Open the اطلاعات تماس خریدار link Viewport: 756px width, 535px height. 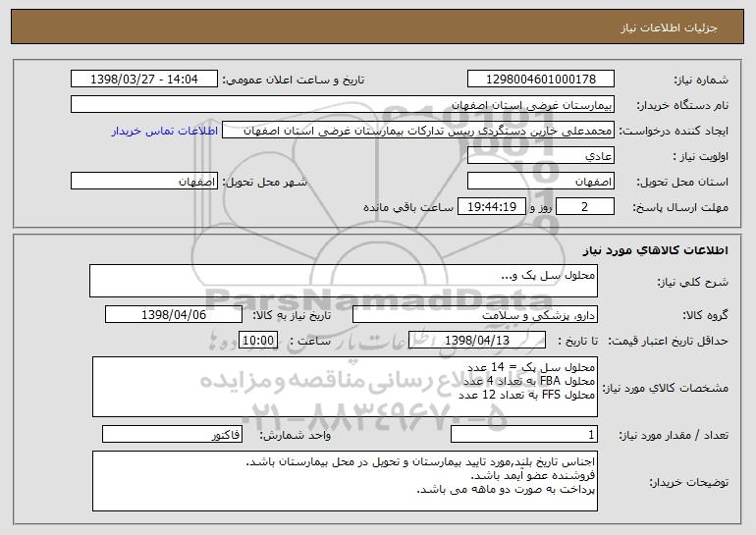(x=165, y=131)
